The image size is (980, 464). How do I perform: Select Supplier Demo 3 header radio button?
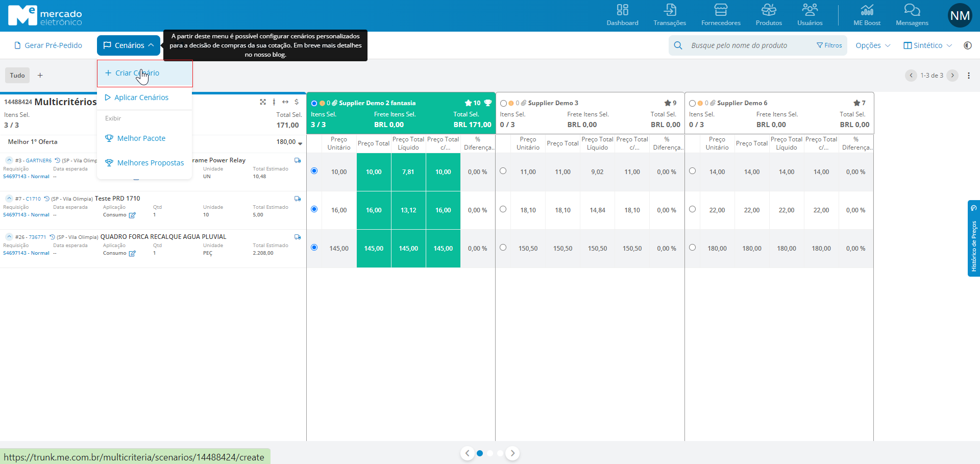tap(503, 103)
